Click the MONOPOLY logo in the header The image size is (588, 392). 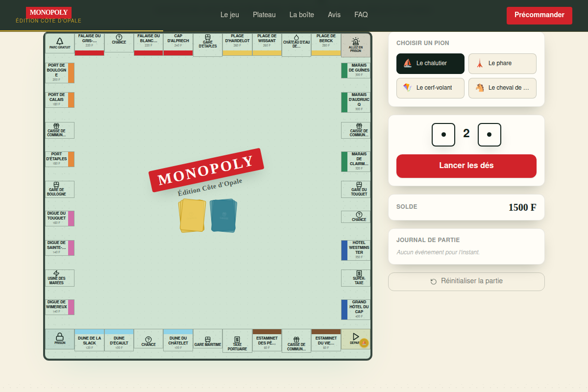click(x=49, y=12)
